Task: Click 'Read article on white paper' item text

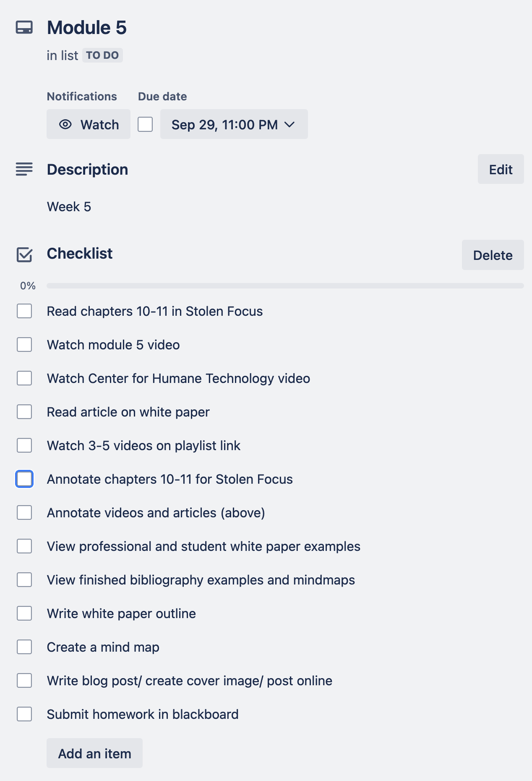Action: [x=128, y=412]
